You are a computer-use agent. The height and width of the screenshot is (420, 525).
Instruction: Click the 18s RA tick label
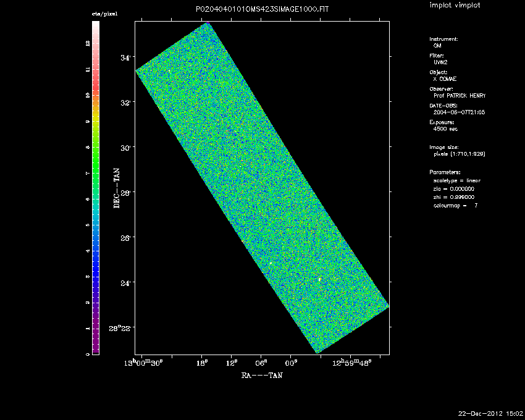click(202, 363)
